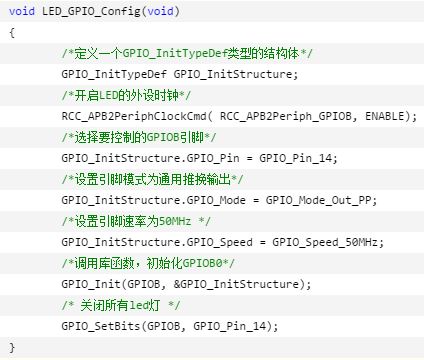Click the comment about GPIO_InitTypeDef struct definition

tap(187, 53)
